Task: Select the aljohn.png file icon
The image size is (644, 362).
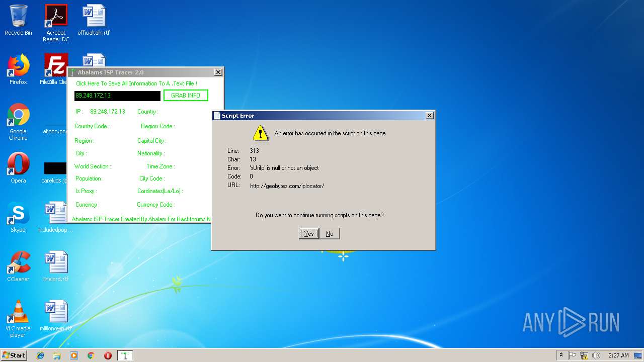Action: coord(55,130)
